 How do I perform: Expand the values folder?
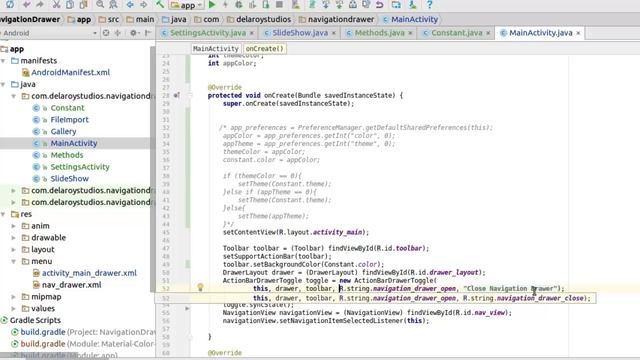coord(14,309)
